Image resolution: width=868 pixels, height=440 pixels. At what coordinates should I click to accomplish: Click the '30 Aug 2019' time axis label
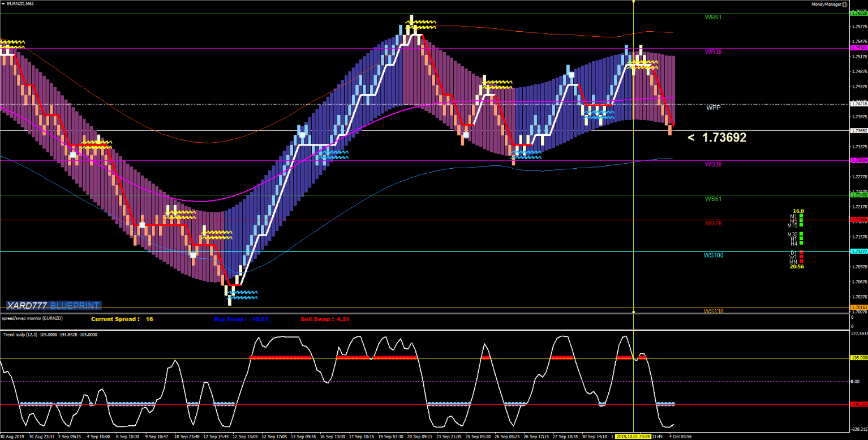point(12,437)
